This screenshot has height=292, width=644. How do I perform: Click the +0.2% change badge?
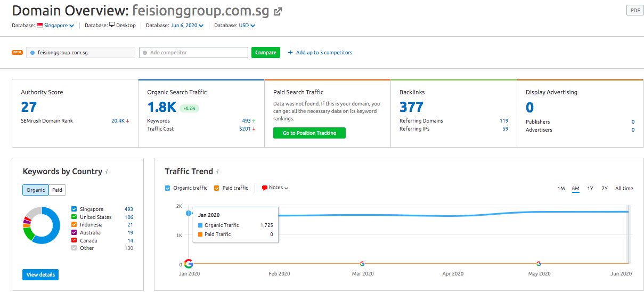189,108
